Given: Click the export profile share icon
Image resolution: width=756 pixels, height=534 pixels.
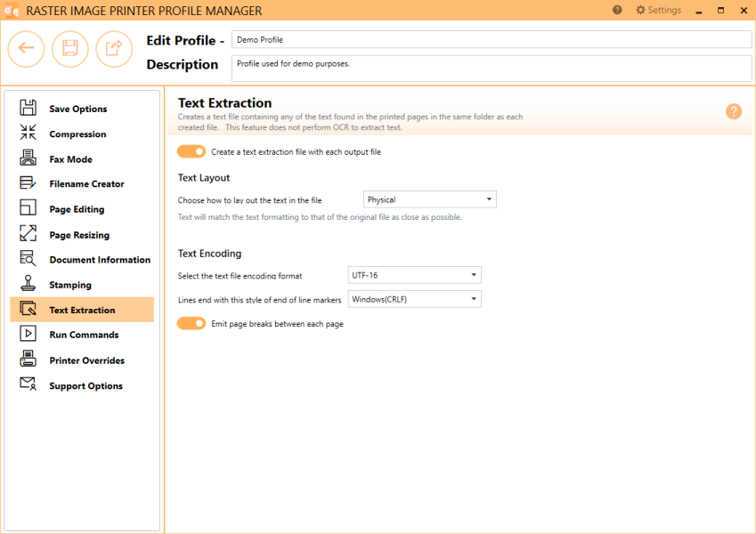Looking at the screenshot, I should click(114, 49).
